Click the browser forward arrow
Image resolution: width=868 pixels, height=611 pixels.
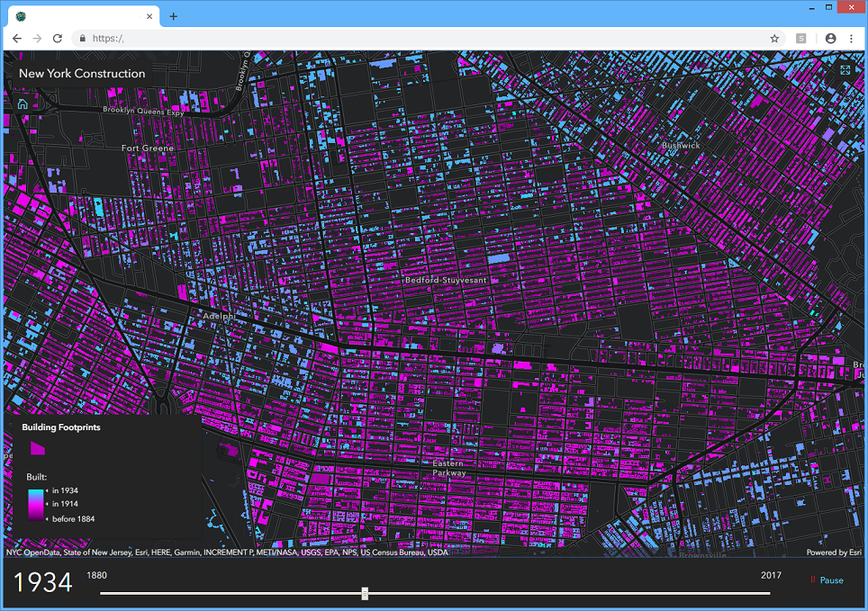tap(37, 39)
